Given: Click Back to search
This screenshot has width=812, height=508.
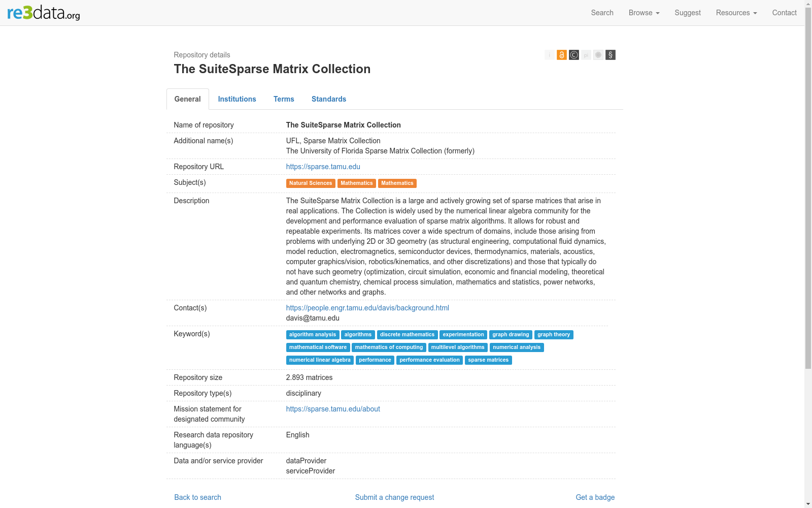Looking at the screenshot, I should (198, 497).
